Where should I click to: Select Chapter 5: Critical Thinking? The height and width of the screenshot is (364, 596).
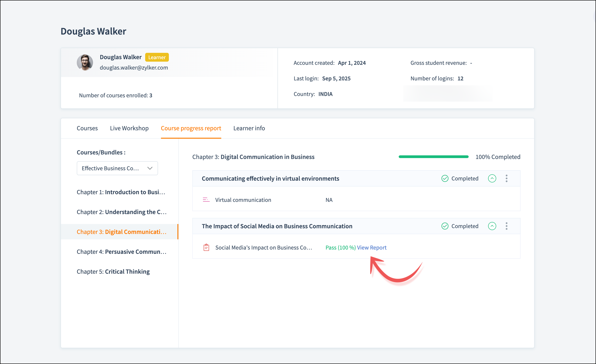click(x=113, y=272)
